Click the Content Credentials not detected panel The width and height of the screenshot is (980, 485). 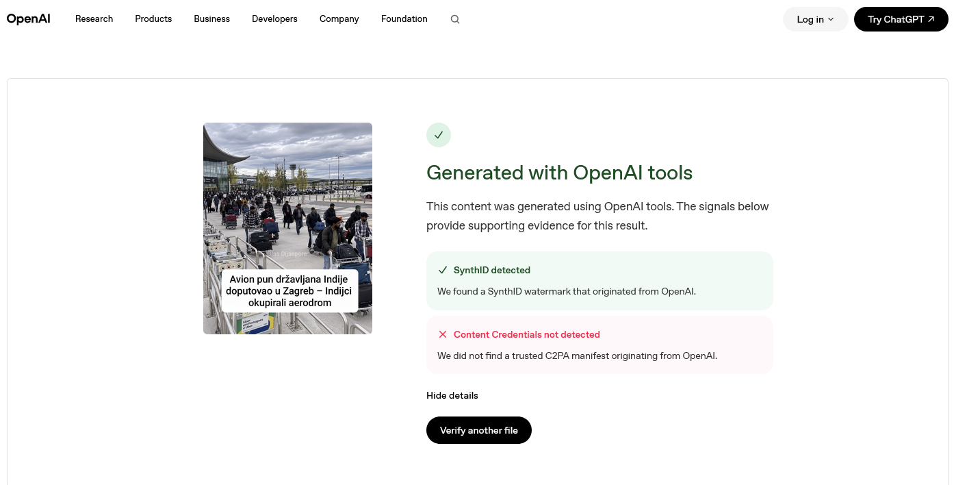coord(599,345)
